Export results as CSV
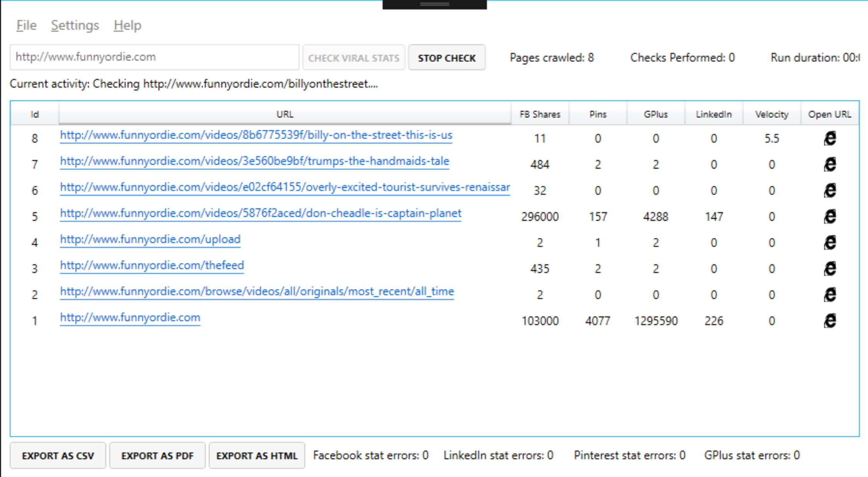Viewport: 868px width, 477px height. 58,456
